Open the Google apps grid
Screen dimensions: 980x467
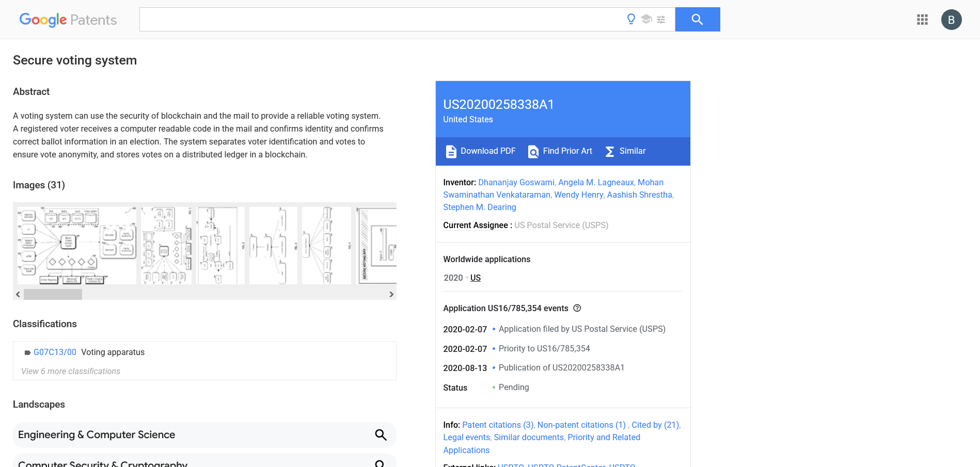[922, 20]
